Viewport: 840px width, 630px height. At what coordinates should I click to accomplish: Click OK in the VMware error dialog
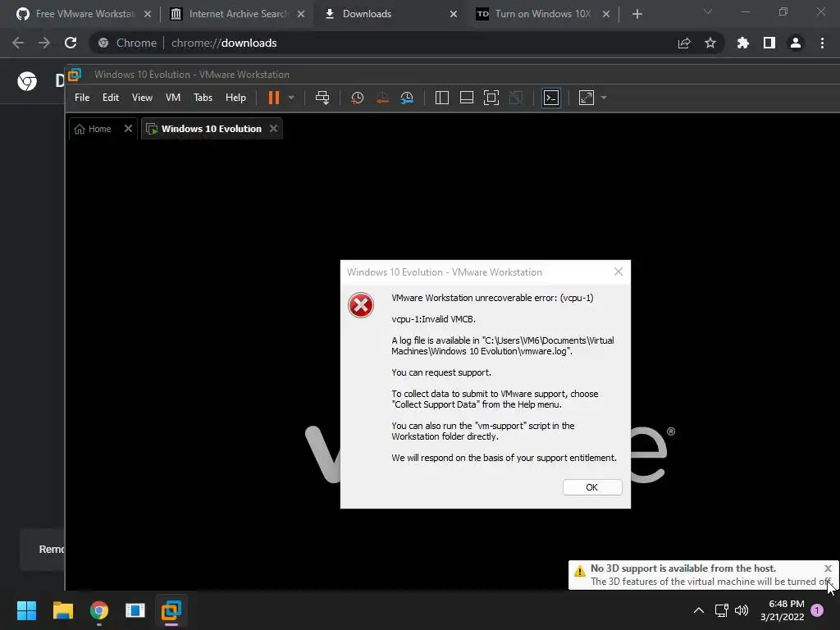592,487
